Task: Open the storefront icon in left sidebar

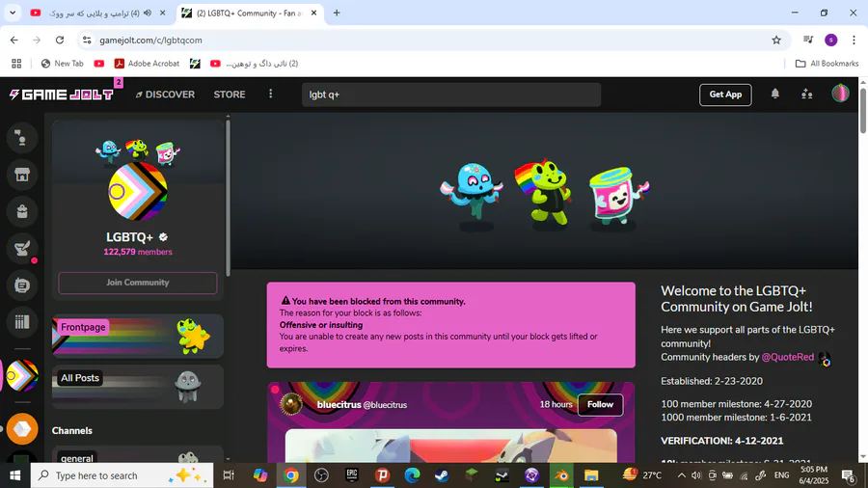Action: click(22, 175)
